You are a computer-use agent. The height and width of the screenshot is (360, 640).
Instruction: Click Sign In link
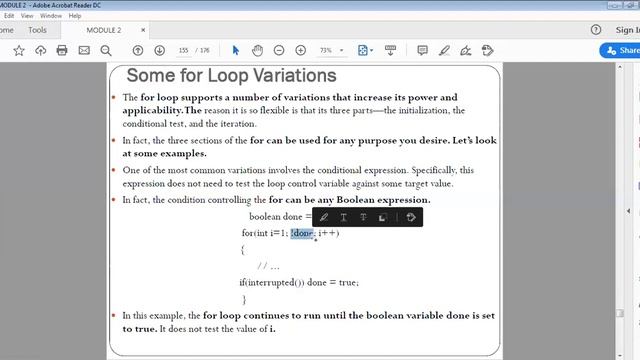(628, 30)
